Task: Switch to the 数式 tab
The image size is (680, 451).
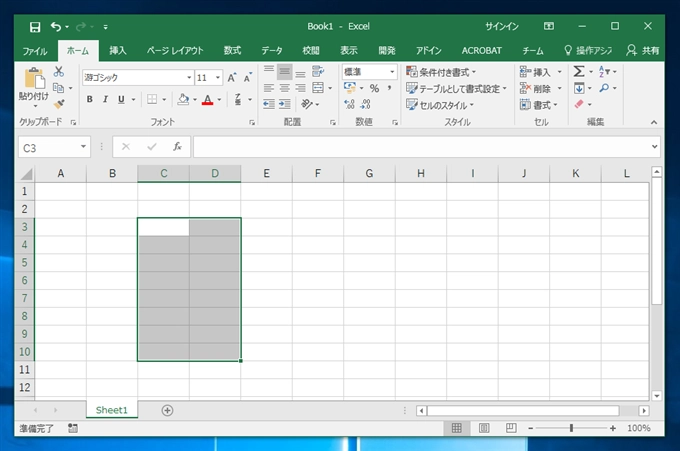Action: 232,51
